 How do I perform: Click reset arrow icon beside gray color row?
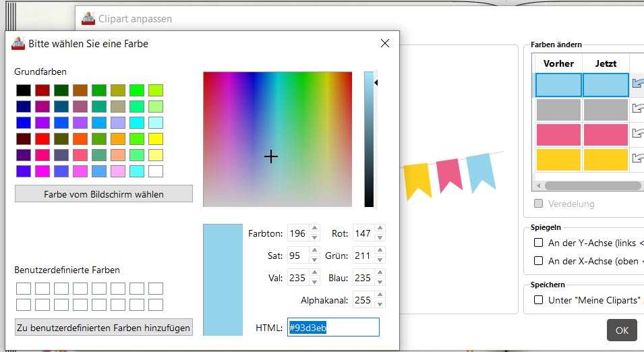(x=637, y=109)
